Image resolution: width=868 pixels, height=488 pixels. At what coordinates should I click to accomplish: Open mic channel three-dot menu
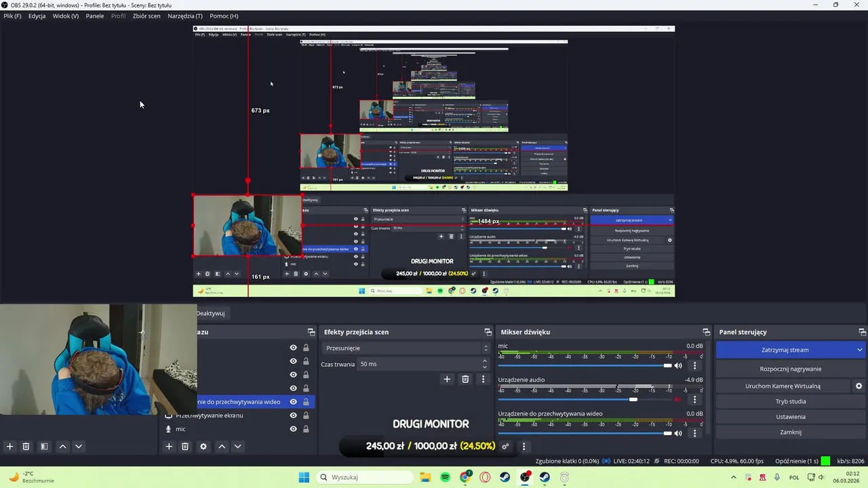pyautogui.click(x=694, y=365)
